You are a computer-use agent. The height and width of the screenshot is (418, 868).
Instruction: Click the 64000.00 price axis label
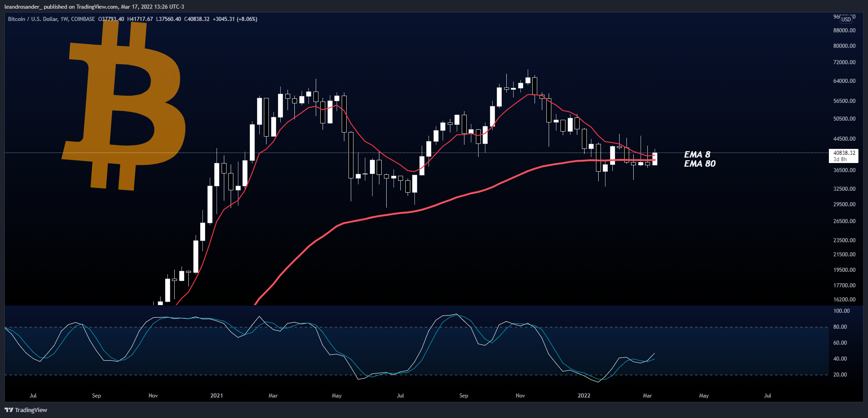coord(844,81)
